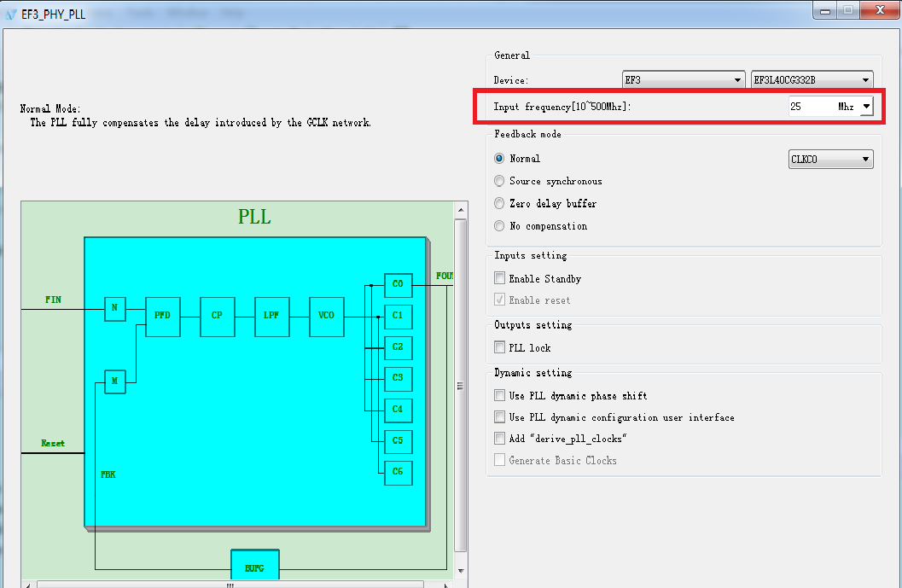902x588 pixels.
Task: Select the LPF filter block
Action: (x=271, y=316)
